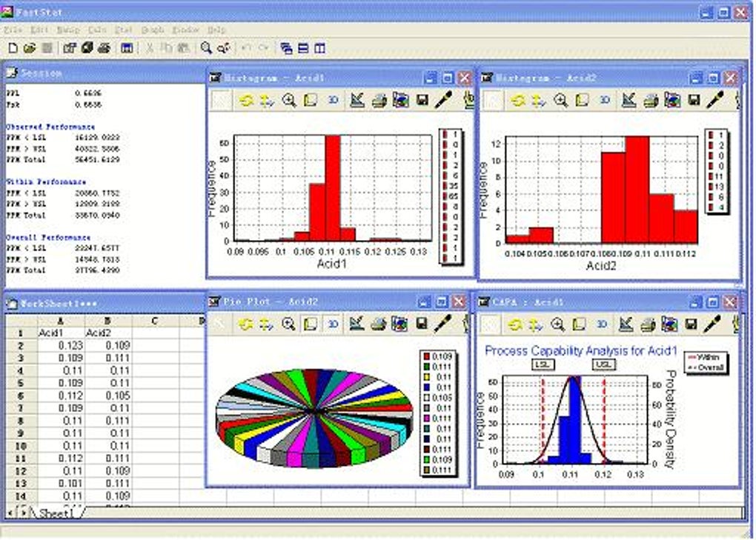
Task: Open chart editor in Histogram Acid1 window
Action: pyautogui.click(x=357, y=100)
